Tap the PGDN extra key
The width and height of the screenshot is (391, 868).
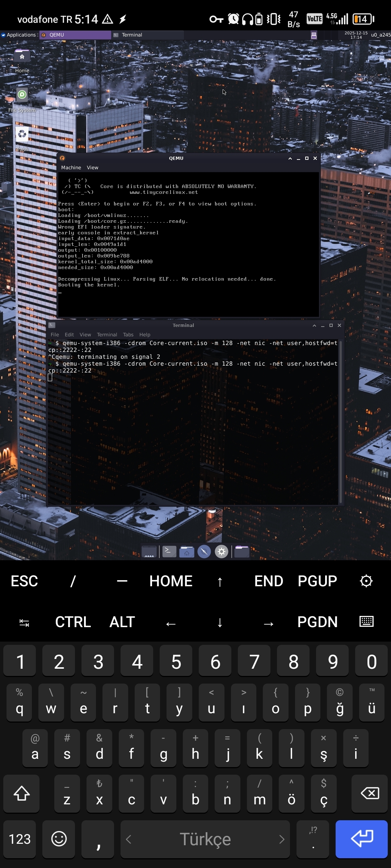coord(318,622)
